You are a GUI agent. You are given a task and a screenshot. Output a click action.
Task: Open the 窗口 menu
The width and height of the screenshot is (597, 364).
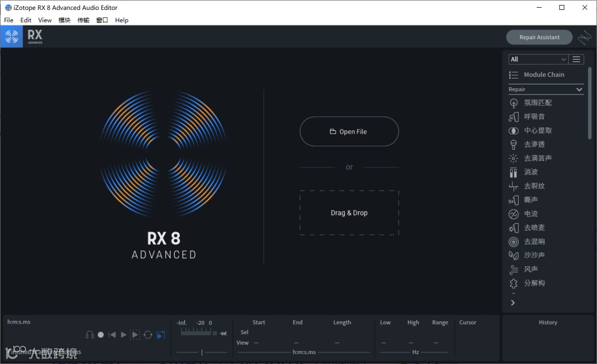102,20
